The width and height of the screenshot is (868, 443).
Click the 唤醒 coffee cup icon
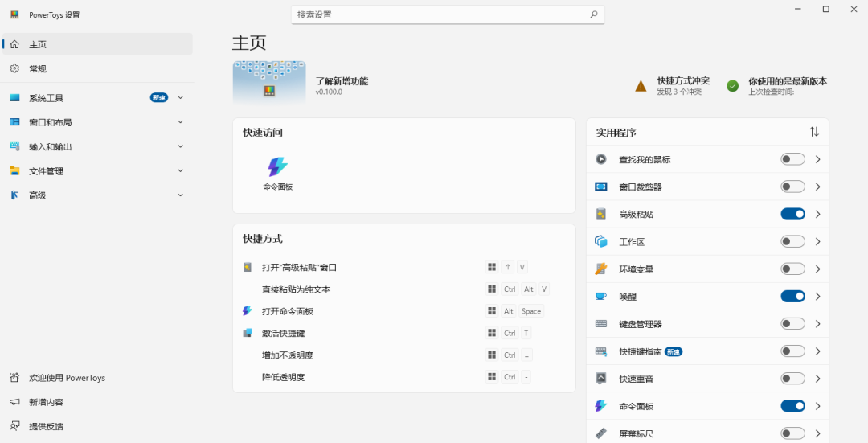pos(600,296)
